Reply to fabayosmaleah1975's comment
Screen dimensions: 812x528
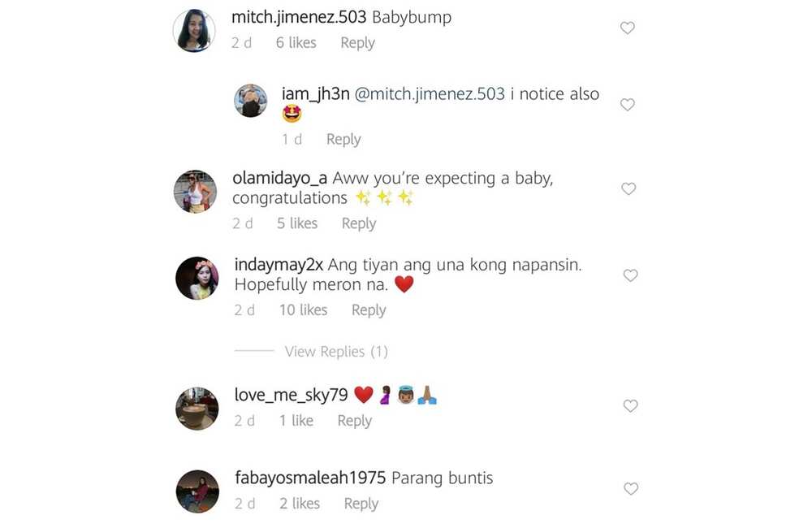tap(361, 504)
